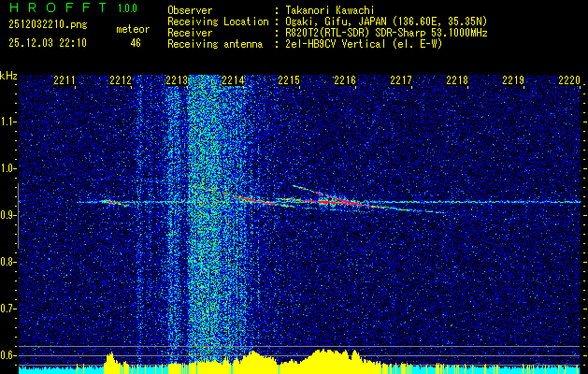Click the 0.9 kHz axis label
Viewport: 588px width, 374px height.
tap(7, 215)
